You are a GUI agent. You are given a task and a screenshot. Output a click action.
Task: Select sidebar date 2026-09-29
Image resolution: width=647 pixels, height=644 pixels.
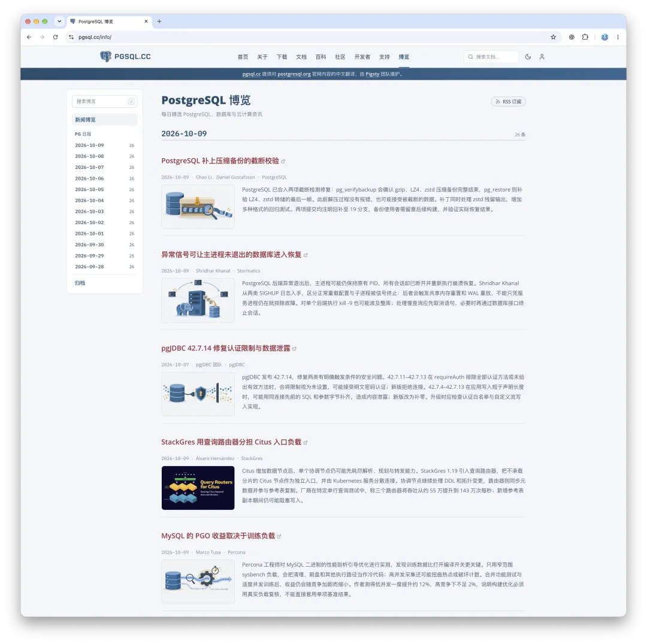104,256
